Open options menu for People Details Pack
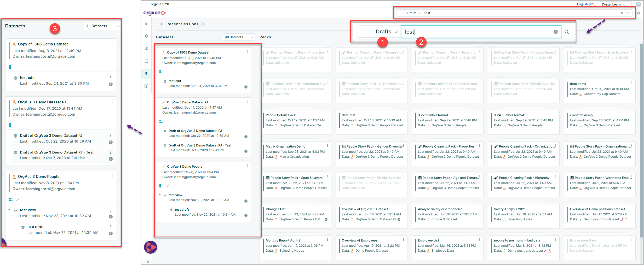The height and width of the screenshot is (265, 644). click(327, 114)
